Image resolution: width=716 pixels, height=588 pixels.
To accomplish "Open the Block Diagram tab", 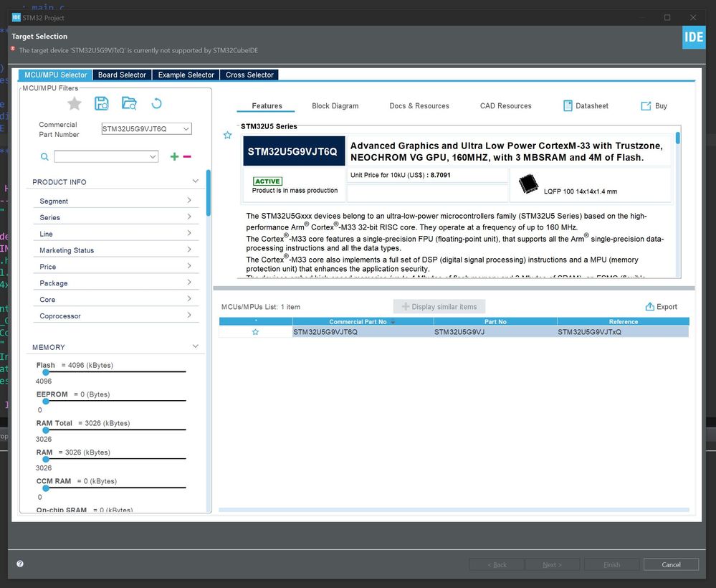I will pyautogui.click(x=335, y=106).
